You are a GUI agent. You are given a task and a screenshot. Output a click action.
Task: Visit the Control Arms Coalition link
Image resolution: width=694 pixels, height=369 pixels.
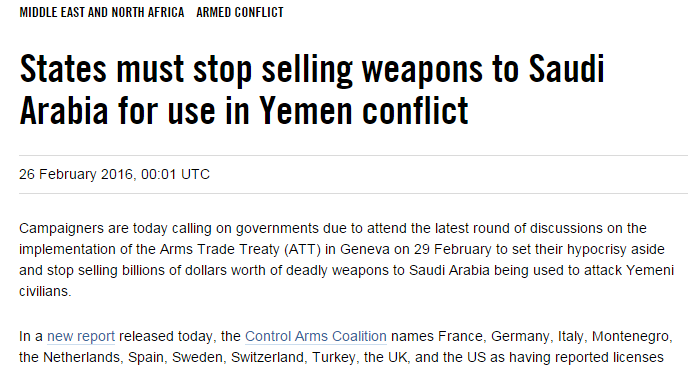[x=316, y=337]
